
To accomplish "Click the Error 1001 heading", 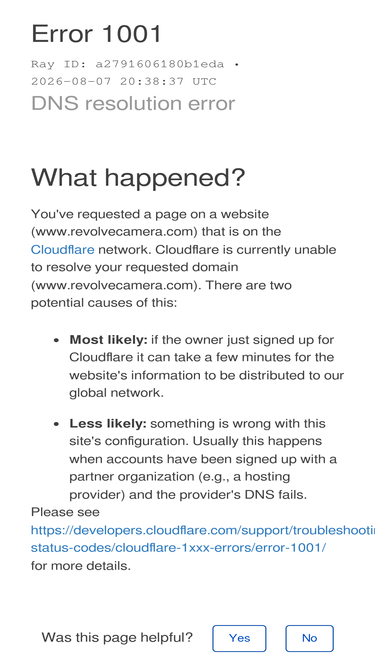I will [97, 34].
